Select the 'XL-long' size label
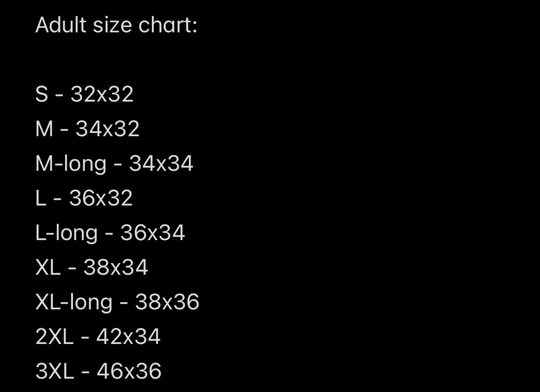The image size is (540, 392). (74, 302)
